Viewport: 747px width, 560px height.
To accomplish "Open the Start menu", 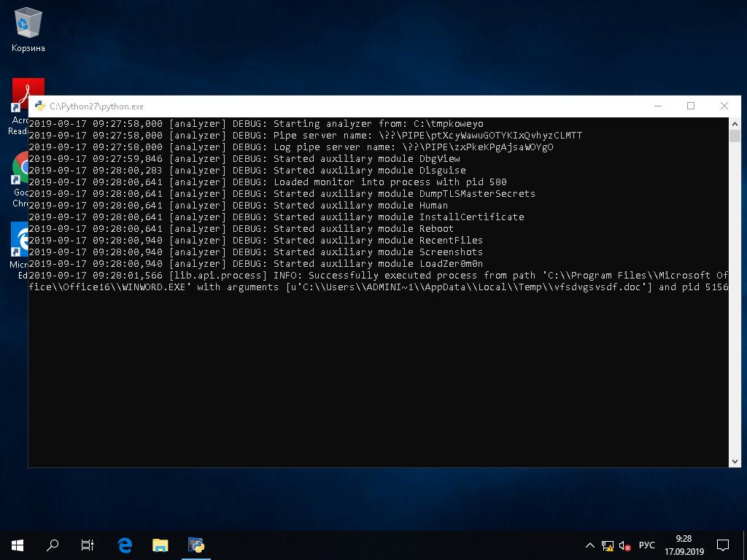I will [16, 545].
